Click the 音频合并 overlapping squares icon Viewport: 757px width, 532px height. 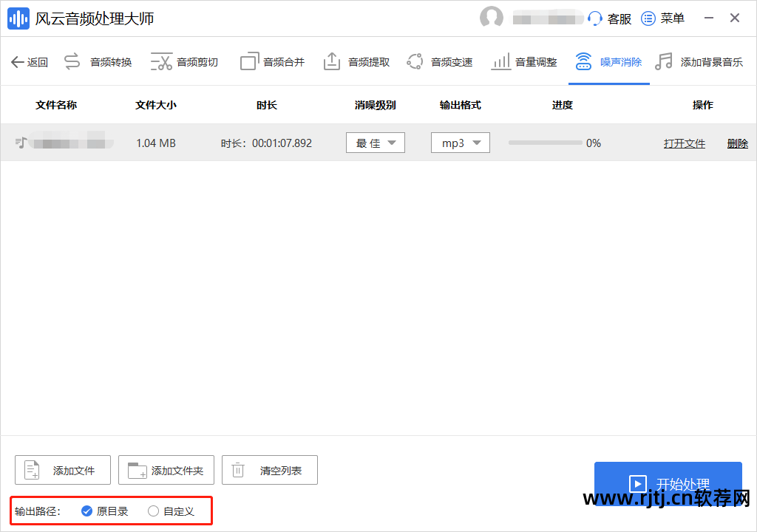(250, 61)
